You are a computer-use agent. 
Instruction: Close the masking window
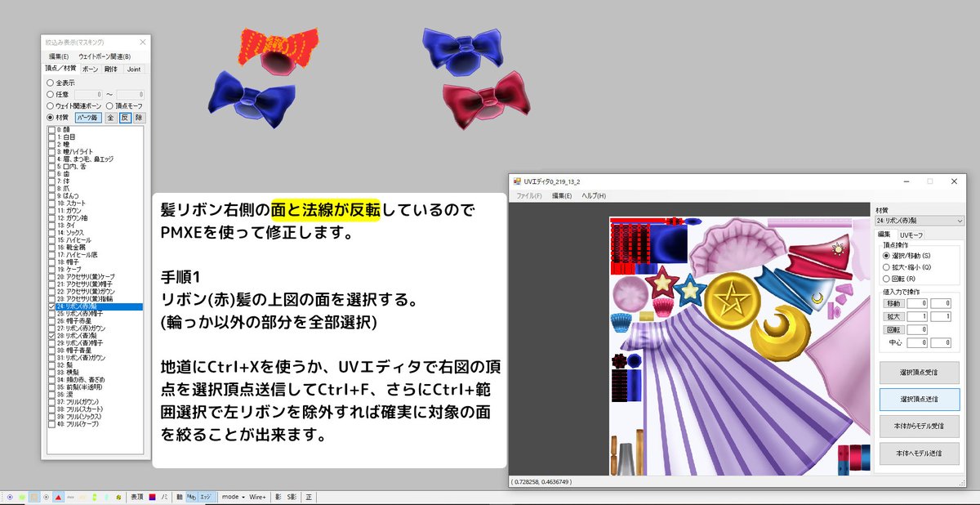pos(142,42)
